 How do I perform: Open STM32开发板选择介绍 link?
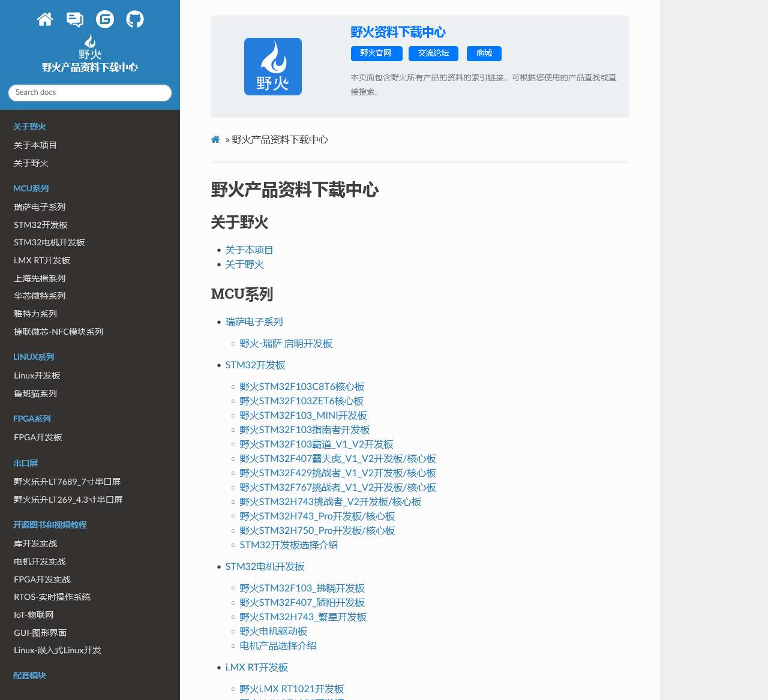289,545
